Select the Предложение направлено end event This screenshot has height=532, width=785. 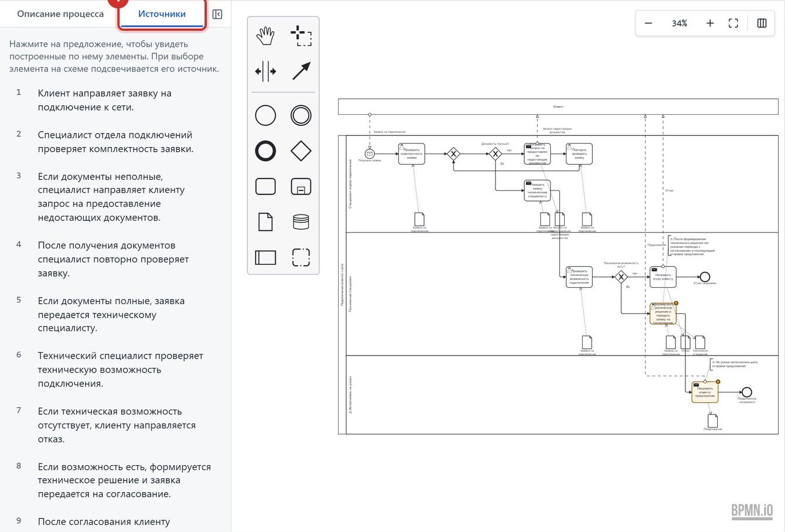(x=746, y=392)
